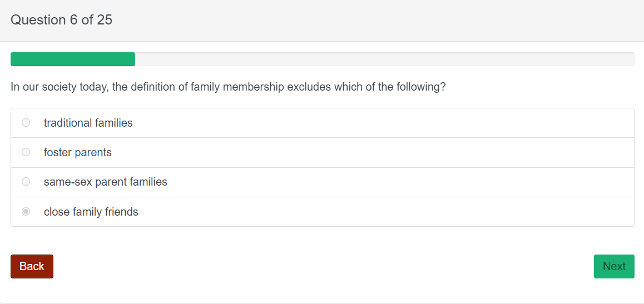
Task: Advance using the green Next button
Action: click(614, 266)
